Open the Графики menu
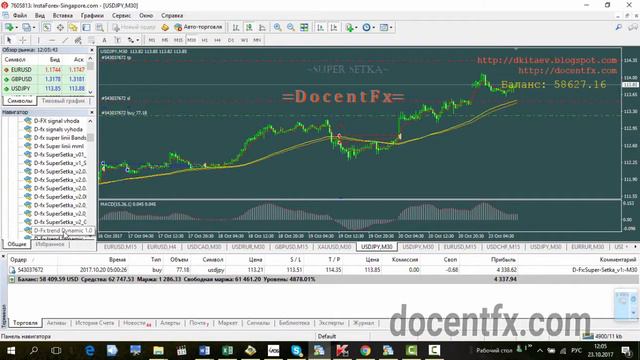640x360 pixels. point(92,16)
